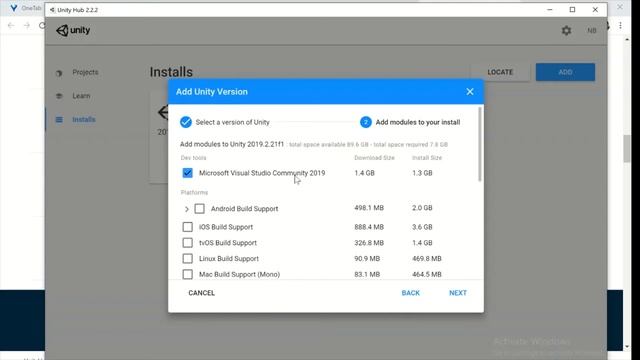Uncheck Microsoft Visual Studio Community 2019

(187, 173)
